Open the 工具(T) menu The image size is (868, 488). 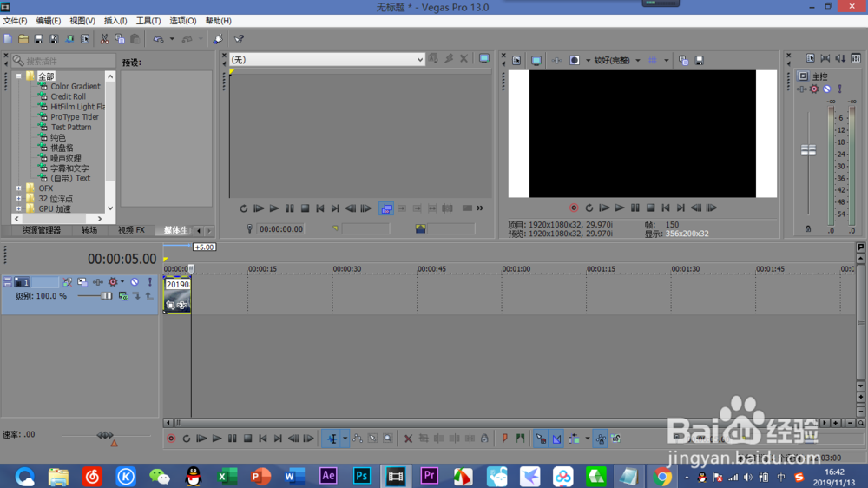pyautogui.click(x=148, y=21)
